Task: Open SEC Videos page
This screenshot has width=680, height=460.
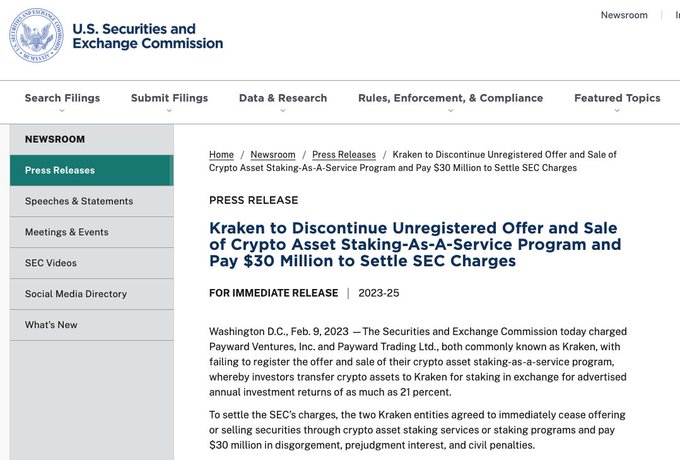Action: [x=51, y=263]
